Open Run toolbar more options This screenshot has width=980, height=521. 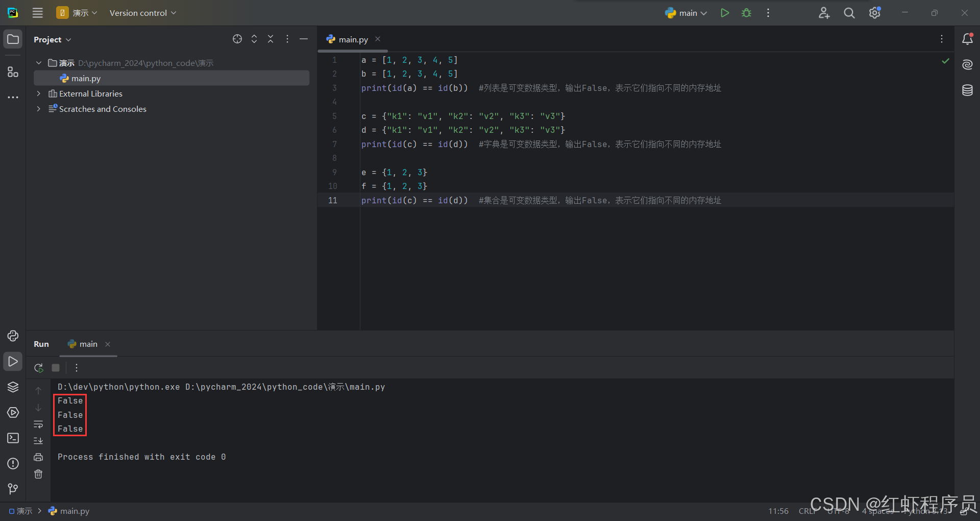(77, 368)
